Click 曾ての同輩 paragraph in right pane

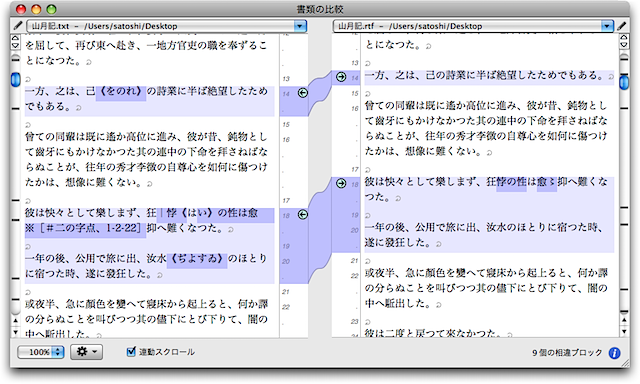[486, 128]
